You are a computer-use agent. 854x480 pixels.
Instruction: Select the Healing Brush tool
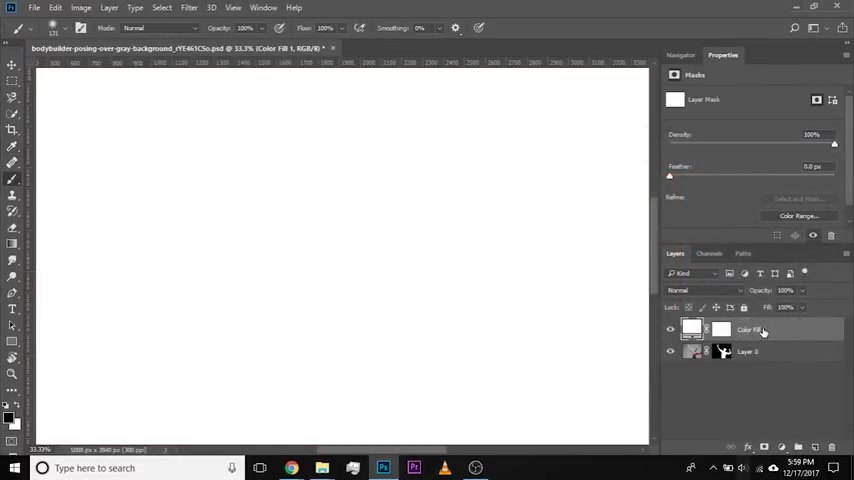point(11,162)
